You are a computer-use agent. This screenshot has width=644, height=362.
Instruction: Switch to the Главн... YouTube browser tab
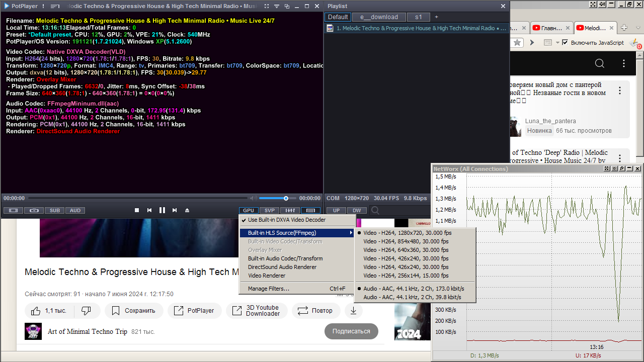pos(551,28)
